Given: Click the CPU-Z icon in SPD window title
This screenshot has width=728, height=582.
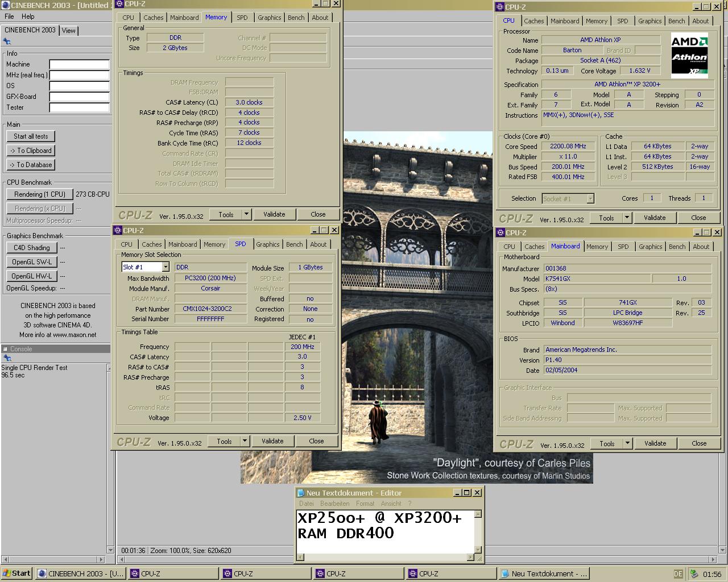Looking at the screenshot, I should click(118, 230).
